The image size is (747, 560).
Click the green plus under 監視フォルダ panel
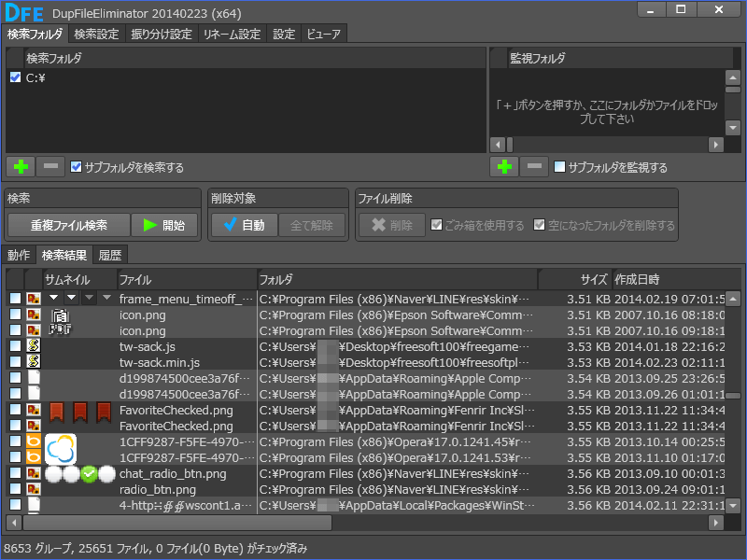click(x=504, y=167)
